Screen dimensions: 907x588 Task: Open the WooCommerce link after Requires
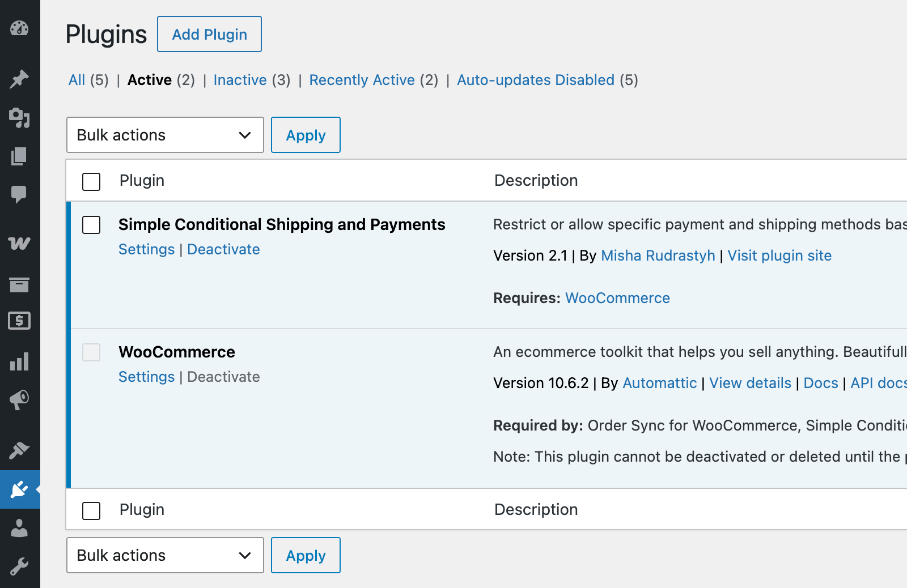pos(617,298)
